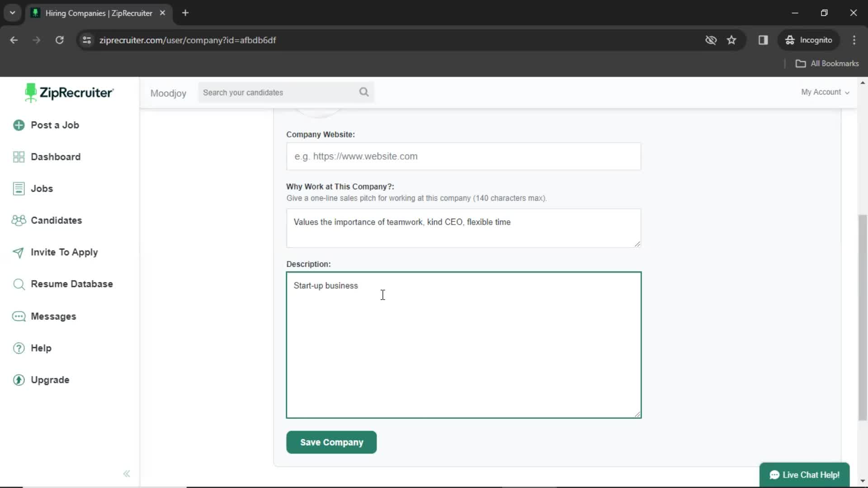Screen dimensions: 868x488
Task: Open the Candidates section
Action: [x=57, y=221]
